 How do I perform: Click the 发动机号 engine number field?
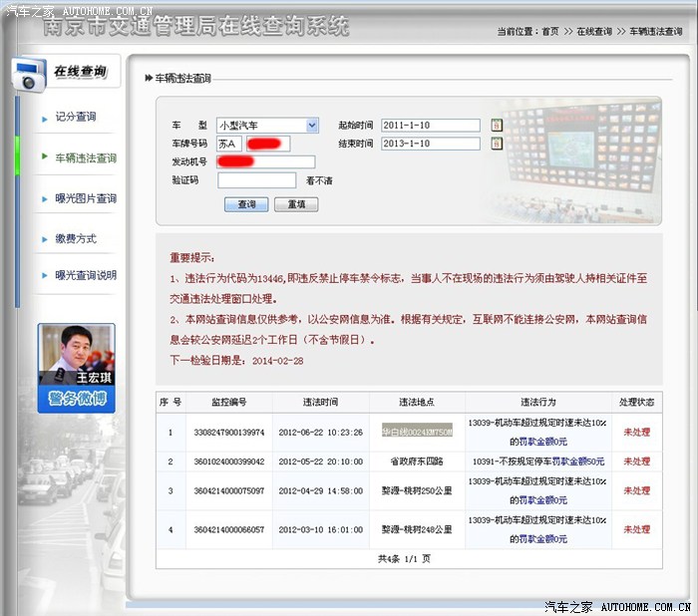click(265, 161)
